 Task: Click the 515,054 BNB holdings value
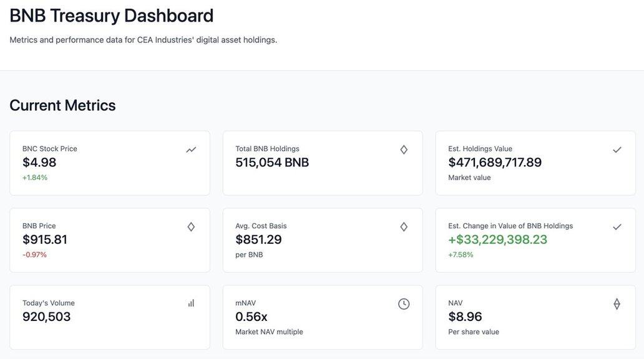click(272, 163)
